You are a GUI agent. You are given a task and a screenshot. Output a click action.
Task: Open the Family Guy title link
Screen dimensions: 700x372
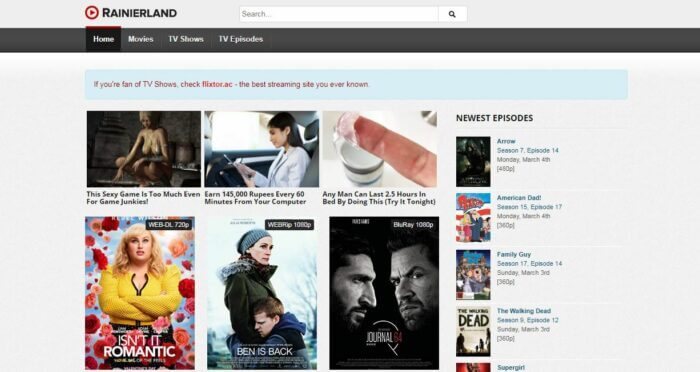pos(514,254)
